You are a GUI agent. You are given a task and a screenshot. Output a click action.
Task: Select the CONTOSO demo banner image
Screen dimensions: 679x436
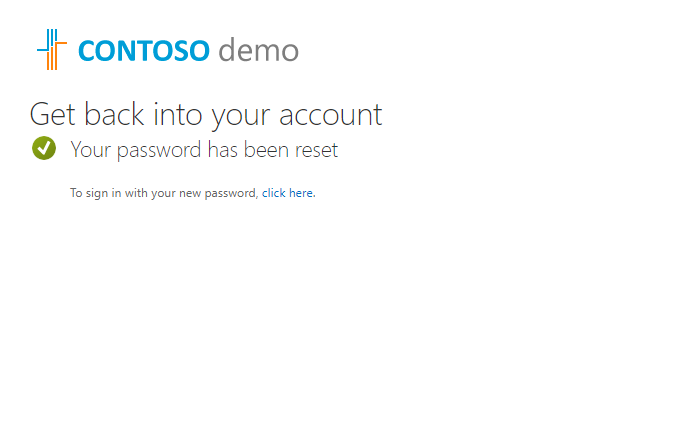tap(168, 49)
